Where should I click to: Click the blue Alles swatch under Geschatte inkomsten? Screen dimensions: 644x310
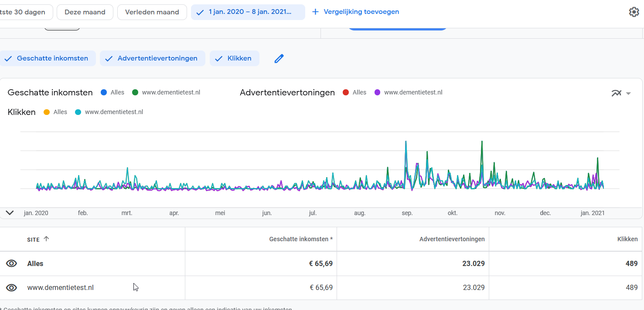pos(104,92)
